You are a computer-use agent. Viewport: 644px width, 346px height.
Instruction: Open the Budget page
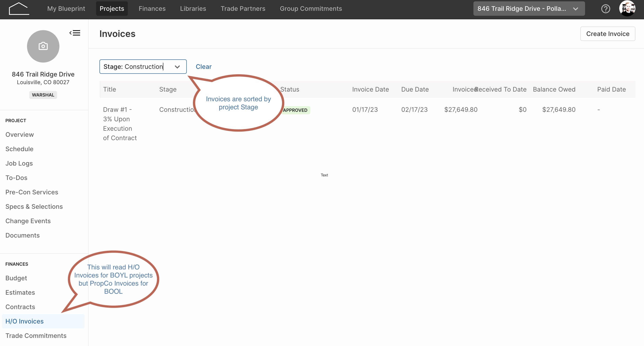point(16,278)
